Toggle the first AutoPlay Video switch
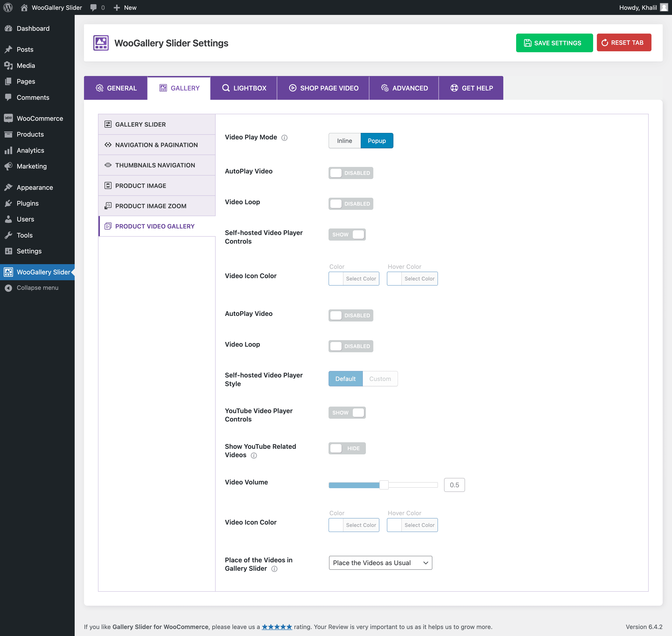Viewport: 672px width, 636px height. tap(350, 173)
